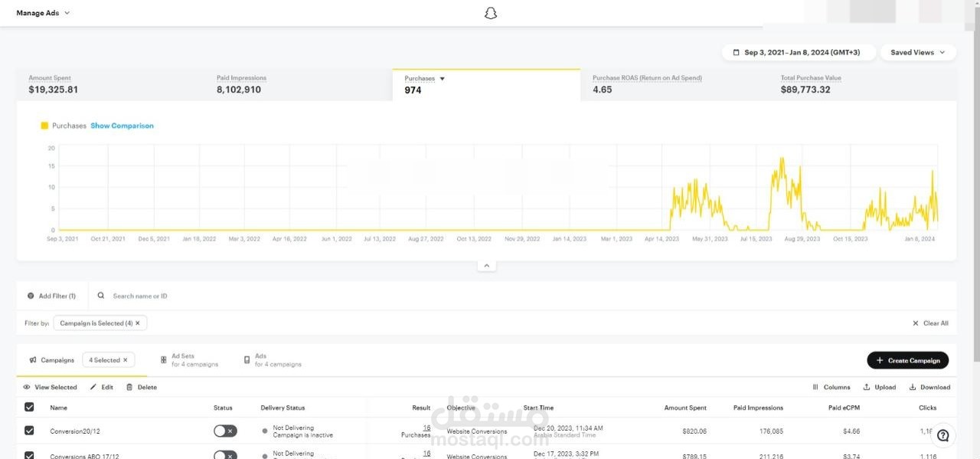This screenshot has height=459, width=980.
Task: Click the Snapchat ghost logo
Action: point(491,13)
